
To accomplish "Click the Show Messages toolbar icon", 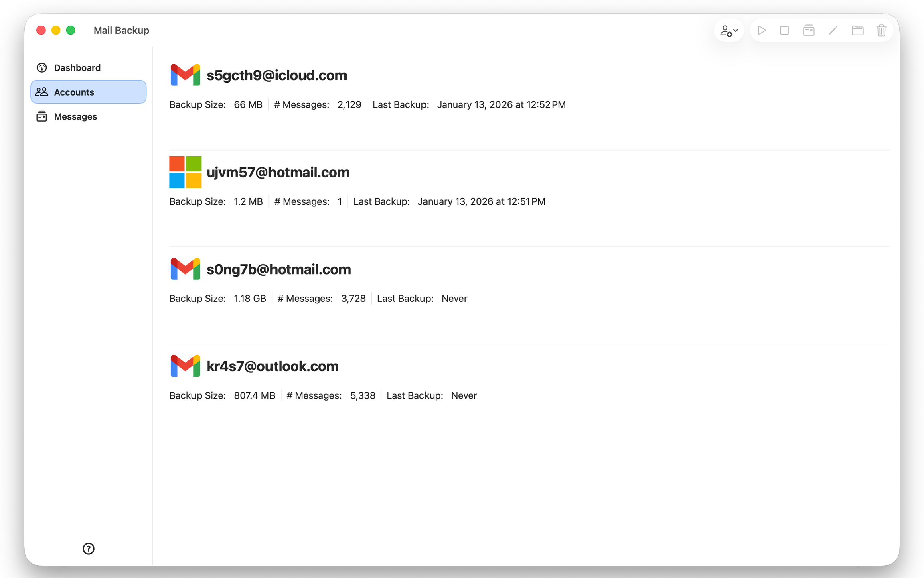I will coord(808,31).
